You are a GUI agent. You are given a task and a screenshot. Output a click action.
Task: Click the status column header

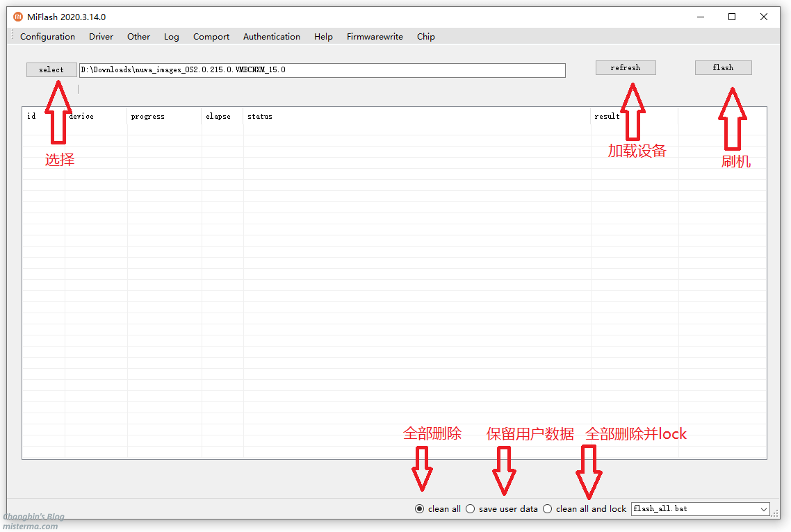(x=260, y=117)
